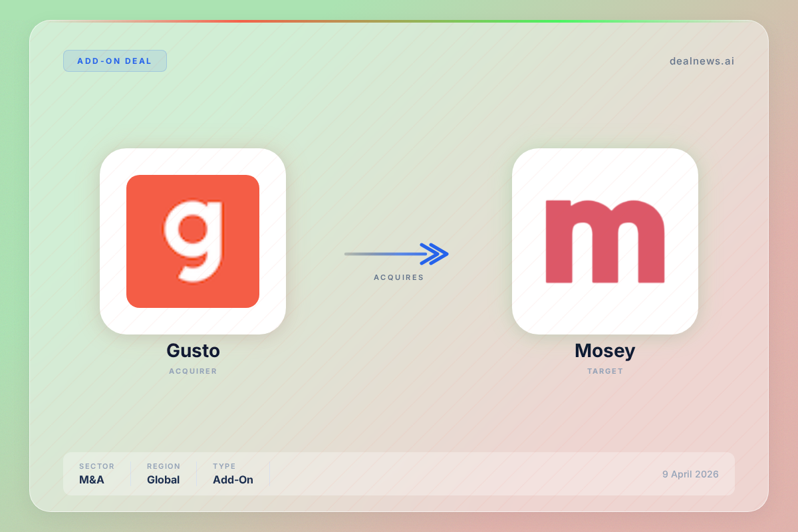
Task: Select the Global region value
Action: [163, 479]
